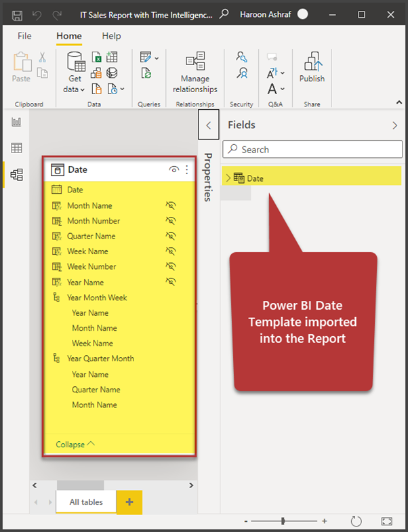Viewport: 408px width, 532px height.
Task: Click the Save icon in the title bar
Action: tap(18, 16)
